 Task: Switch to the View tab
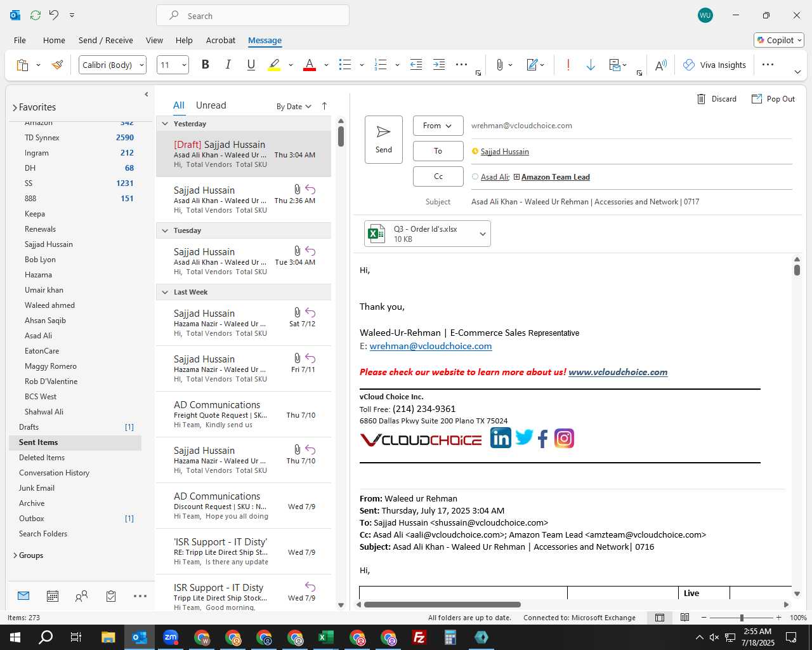(154, 40)
